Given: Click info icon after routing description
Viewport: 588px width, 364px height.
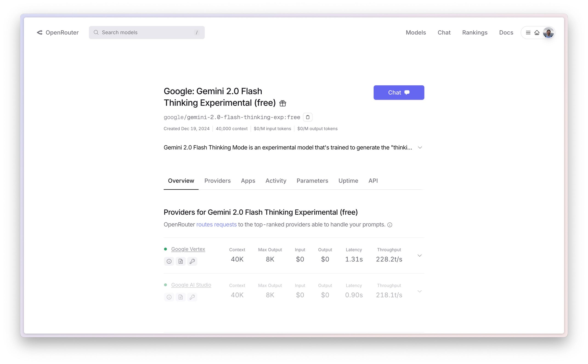Looking at the screenshot, I should pyautogui.click(x=390, y=225).
